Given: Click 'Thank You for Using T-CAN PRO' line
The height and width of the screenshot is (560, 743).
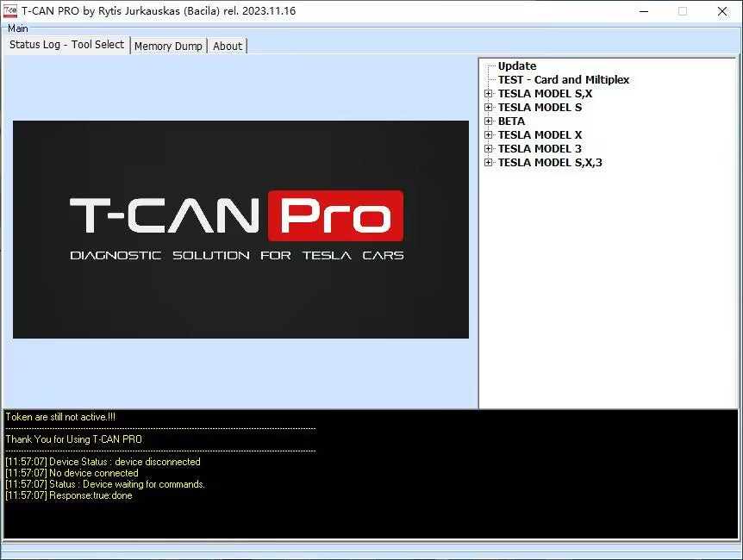Looking at the screenshot, I should tap(73, 439).
